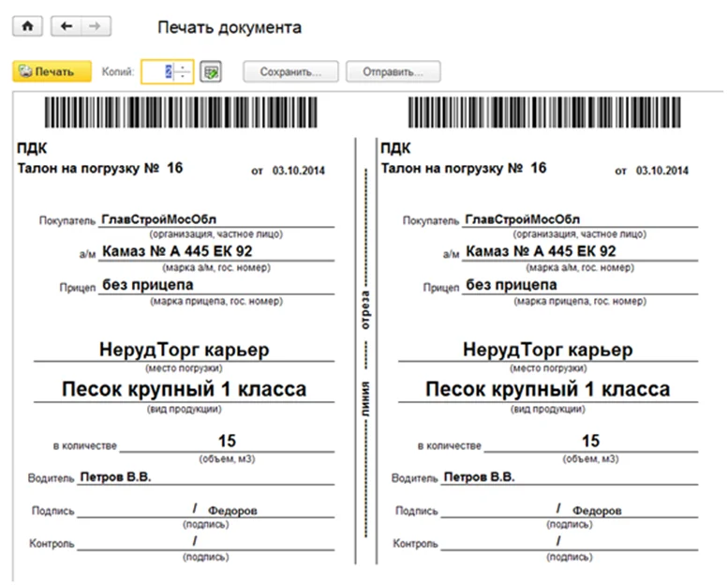Image resolution: width=728 pixels, height=586 pixels.
Task: Click the Home icon button
Action: (26, 27)
